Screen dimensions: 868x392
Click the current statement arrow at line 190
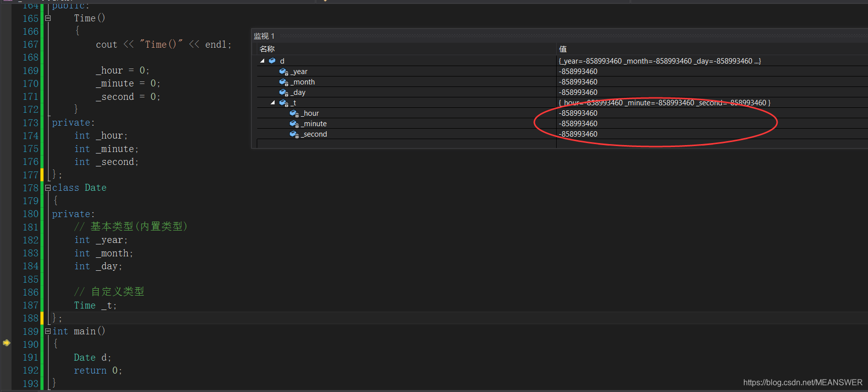(x=6, y=343)
